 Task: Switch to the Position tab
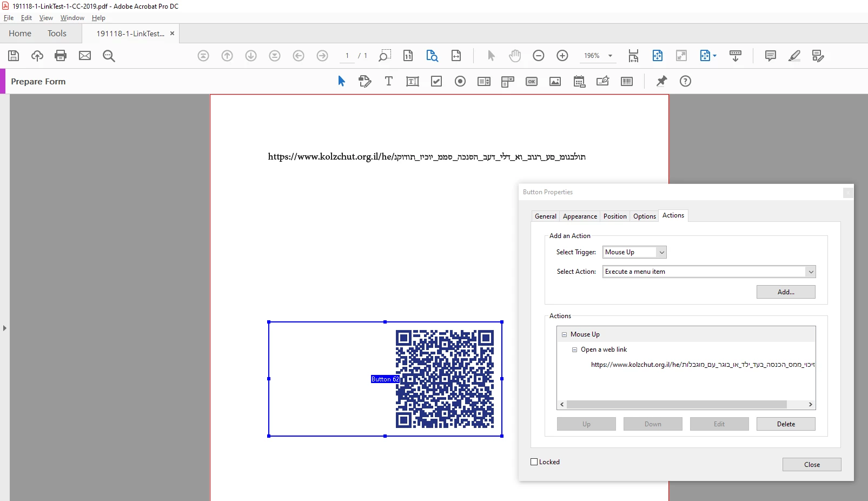click(615, 216)
